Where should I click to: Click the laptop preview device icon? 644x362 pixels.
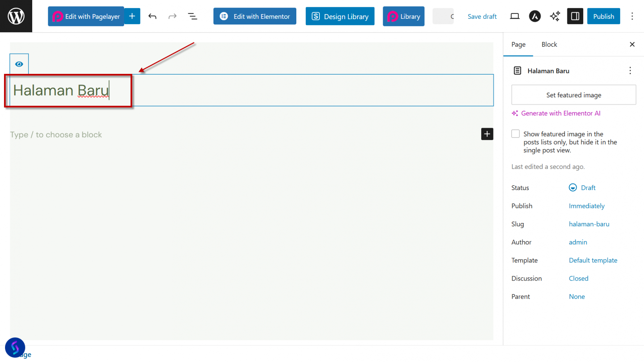point(514,16)
